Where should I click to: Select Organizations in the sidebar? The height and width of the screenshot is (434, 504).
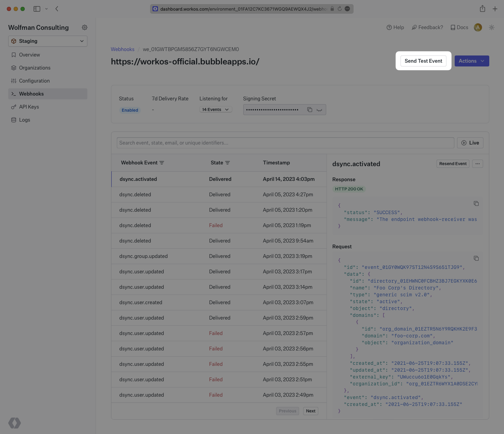tap(35, 67)
